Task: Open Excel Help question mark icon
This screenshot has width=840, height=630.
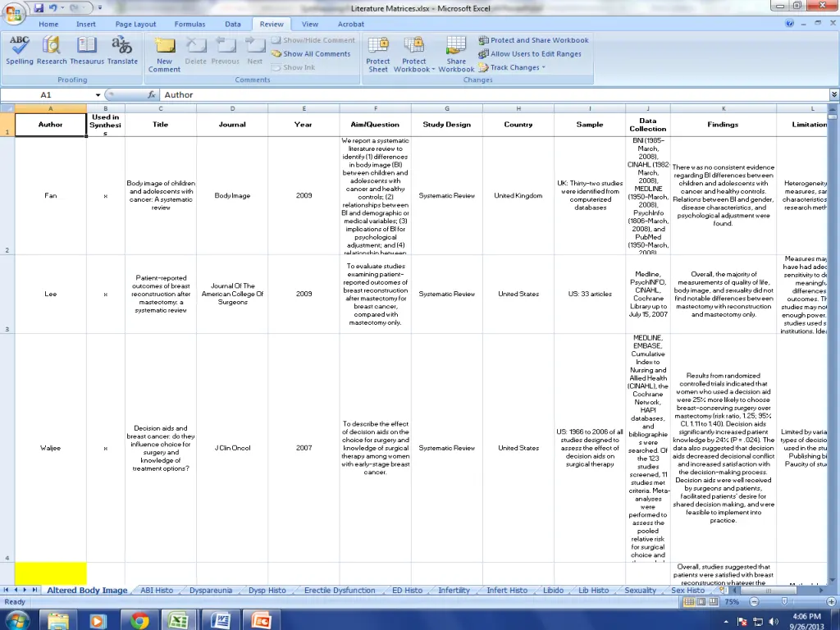Action: [x=790, y=24]
